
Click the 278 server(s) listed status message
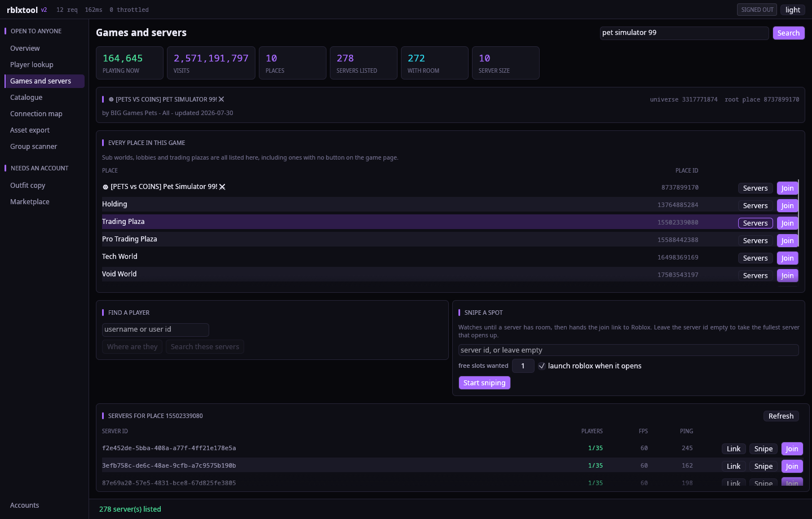(130, 509)
